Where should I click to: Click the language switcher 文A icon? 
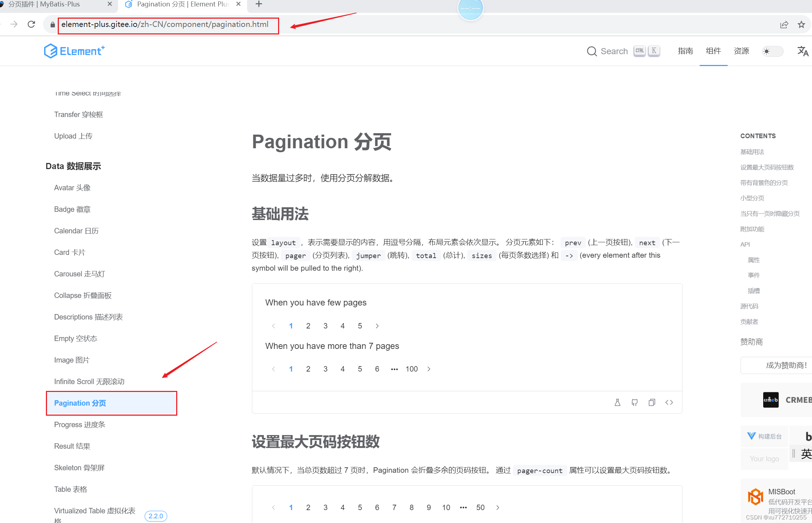803,51
